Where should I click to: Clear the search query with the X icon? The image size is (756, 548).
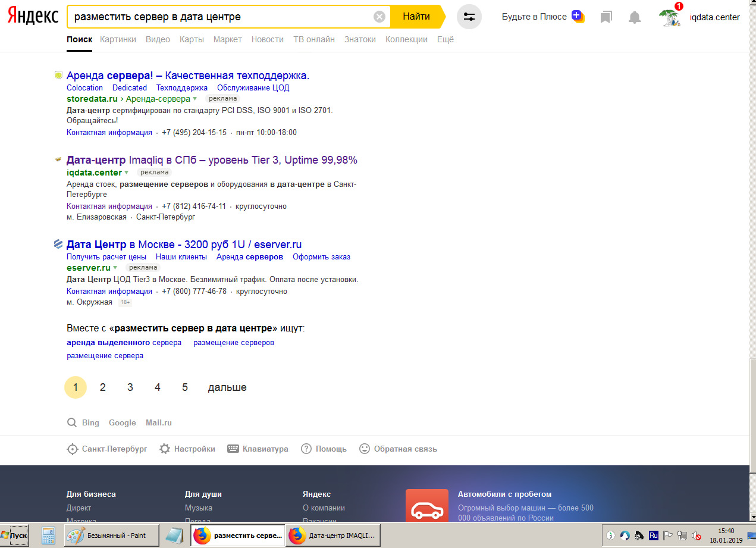379,17
